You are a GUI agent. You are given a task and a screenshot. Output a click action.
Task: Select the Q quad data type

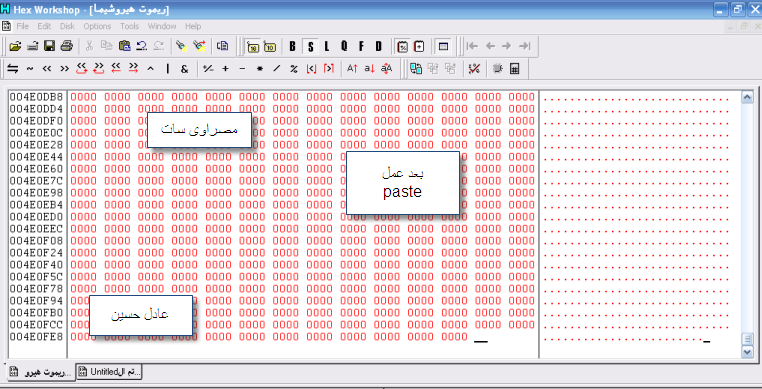pyautogui.click(x=344, y=47)
